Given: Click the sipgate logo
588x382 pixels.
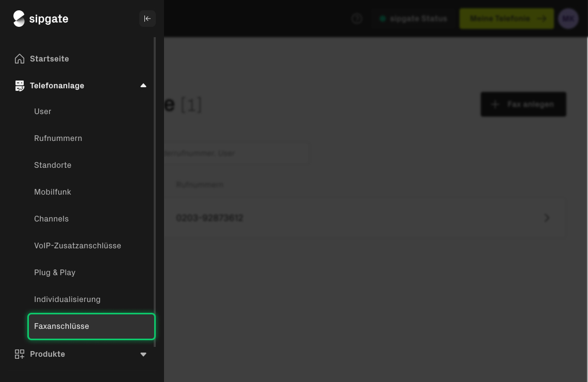Looking at the screenshot, I should point(41,19).
